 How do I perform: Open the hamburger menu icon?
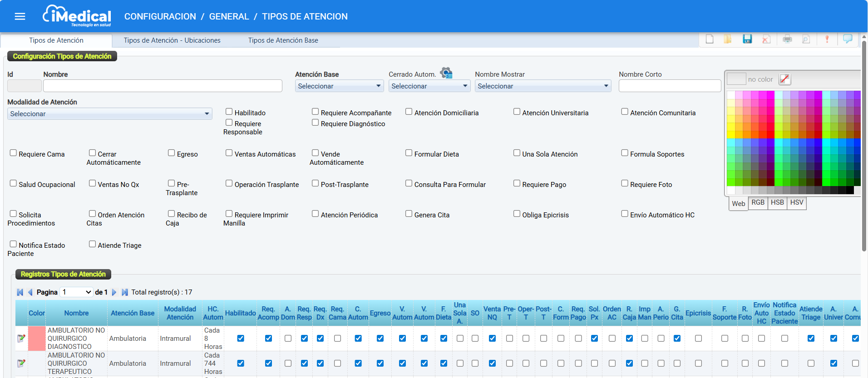tap(20, 17)
